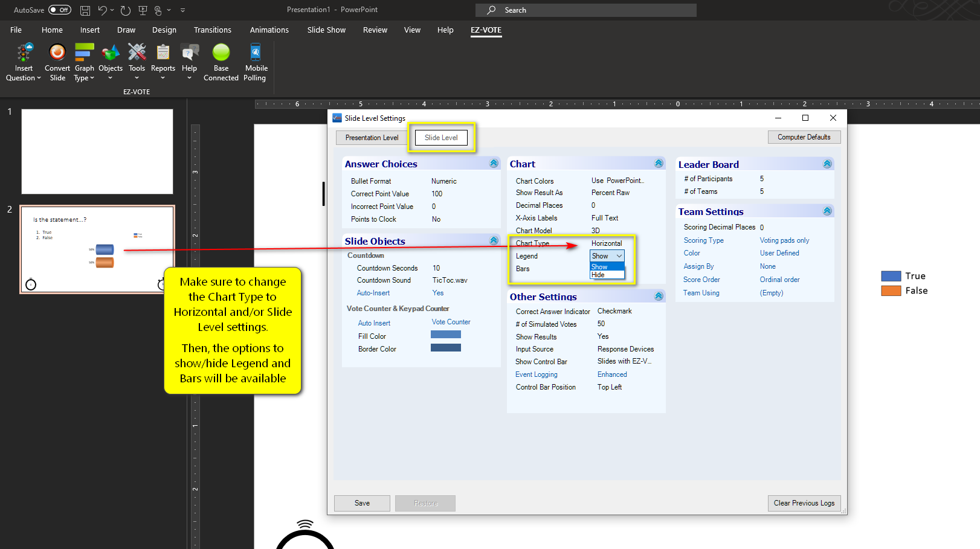Click Chart Type value Horizontal
Image resolution: width=980 pixels, height=549 pixels.
(x=607, y=243)
